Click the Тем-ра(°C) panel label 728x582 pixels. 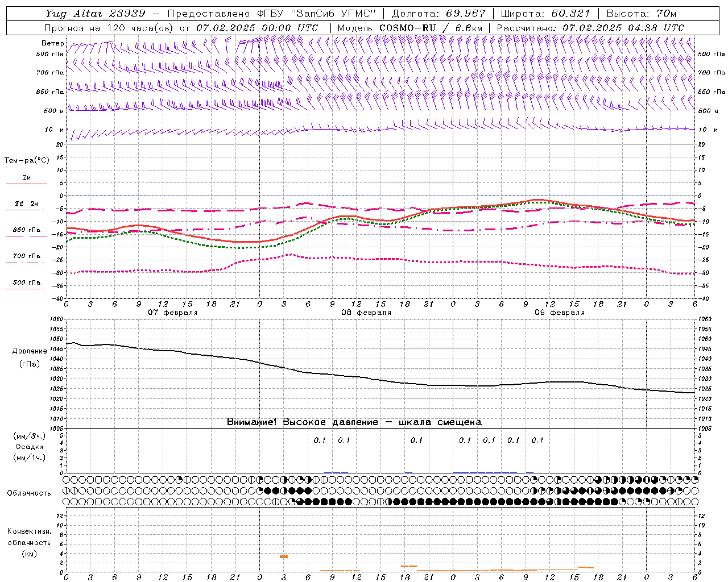tap(27, 161)
